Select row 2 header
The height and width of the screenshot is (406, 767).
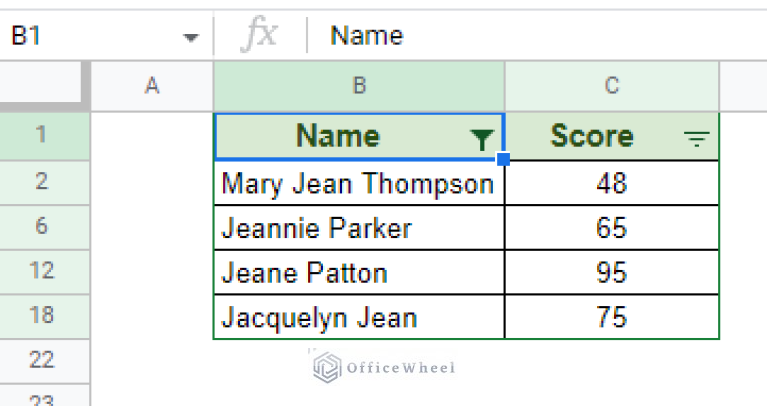pos(41,182)
